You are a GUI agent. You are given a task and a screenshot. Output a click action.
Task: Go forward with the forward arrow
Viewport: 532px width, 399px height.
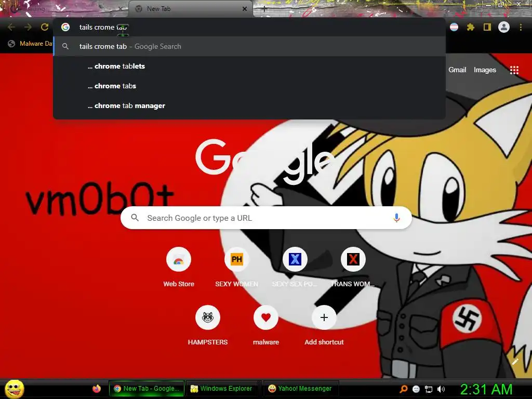coord(28,27)
